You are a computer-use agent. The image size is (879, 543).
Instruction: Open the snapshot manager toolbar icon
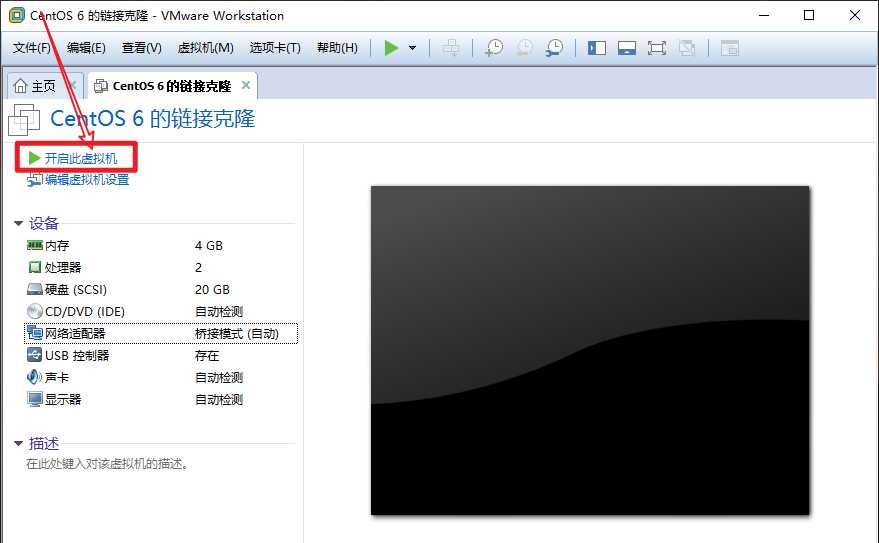click(x=554, y=48)
